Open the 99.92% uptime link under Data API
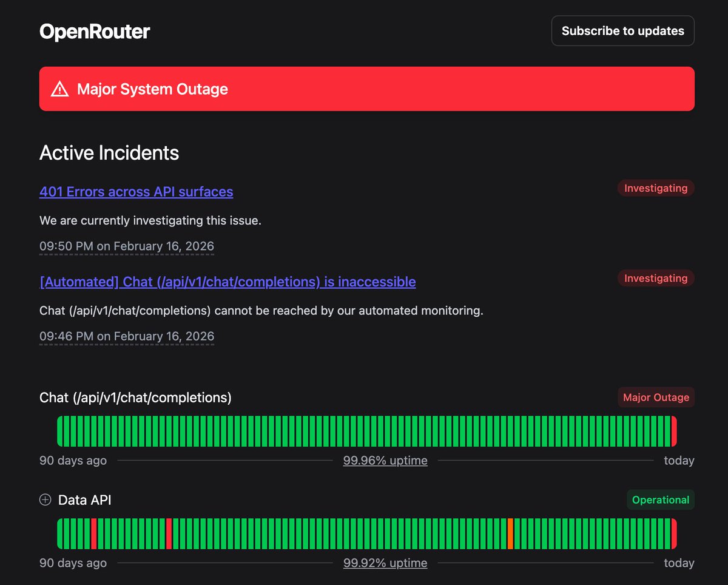The height and width of the screenshot is (585, 728). [x=385, y=563]
